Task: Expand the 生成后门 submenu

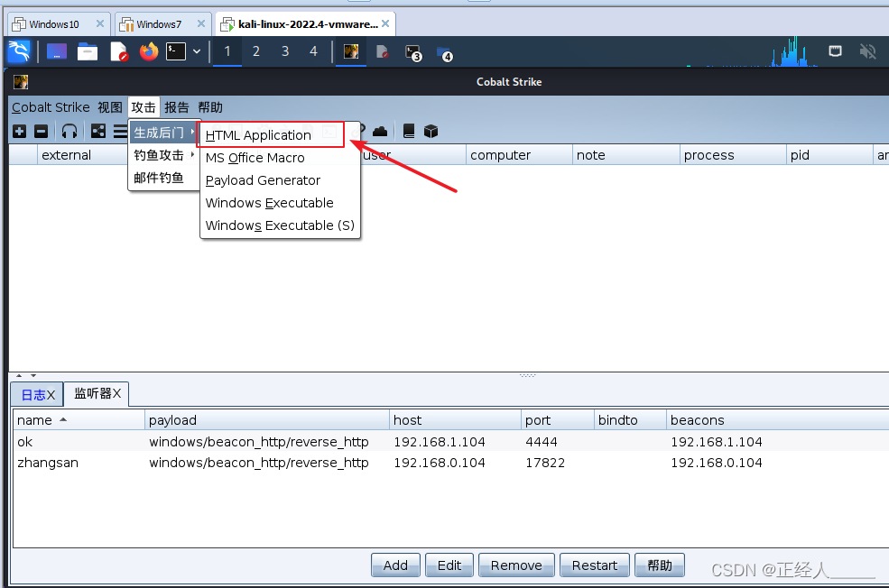Action: click(164, 133)
